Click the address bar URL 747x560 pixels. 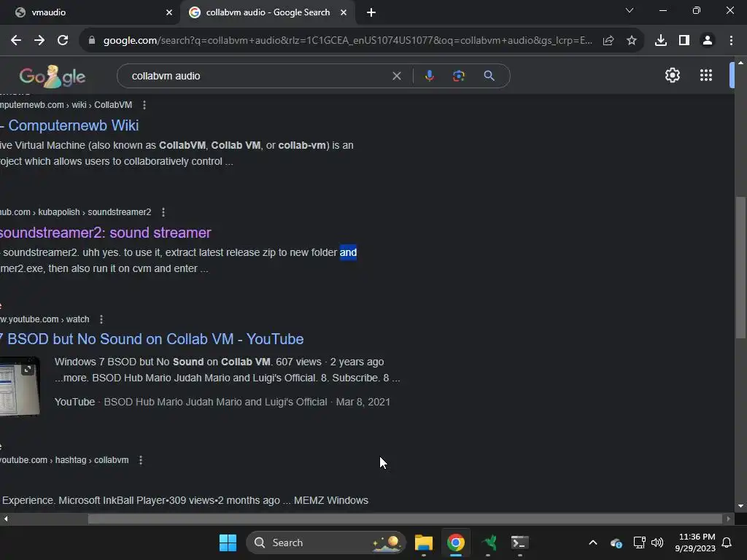pyautogui.click(x=348, y=41)
